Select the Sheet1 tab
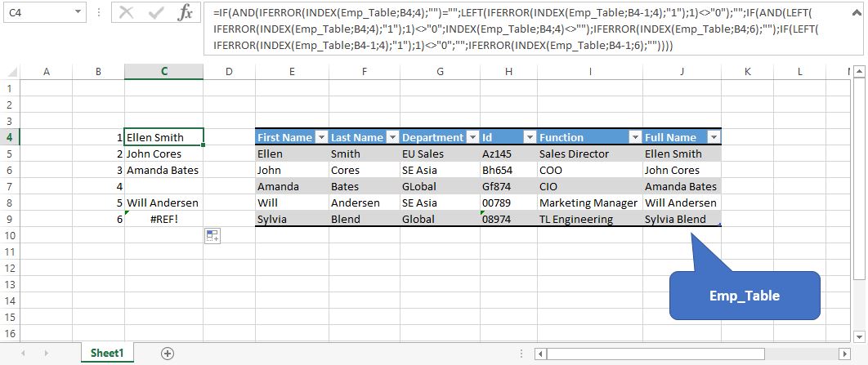The height and width of the screenshot is (365, 868). pyautogui.click(x=107, y=353)
